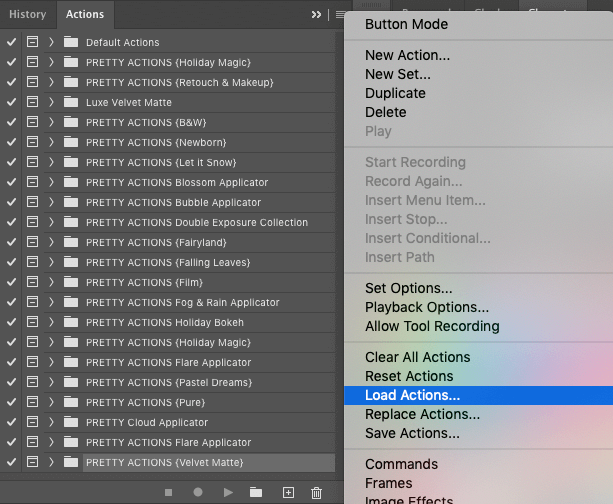The image size is (613, 504).
Task: Click folder icon of Holiday Bokeh set
Action: (71, 322)
